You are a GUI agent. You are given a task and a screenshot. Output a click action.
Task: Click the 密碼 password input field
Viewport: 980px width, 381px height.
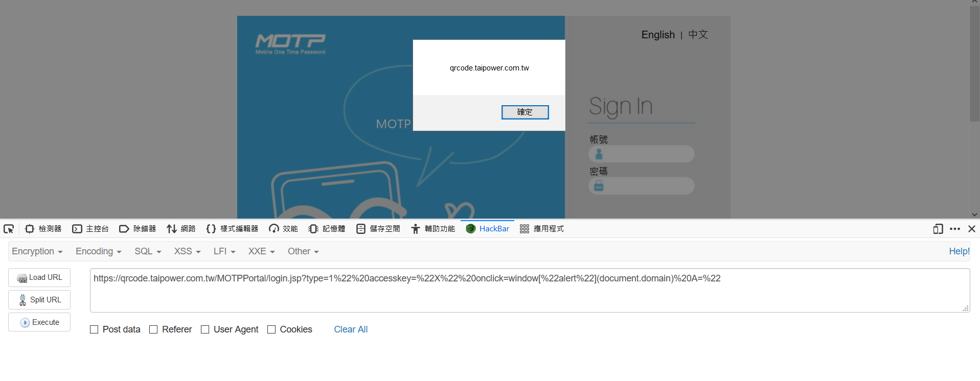pos(642,186)
